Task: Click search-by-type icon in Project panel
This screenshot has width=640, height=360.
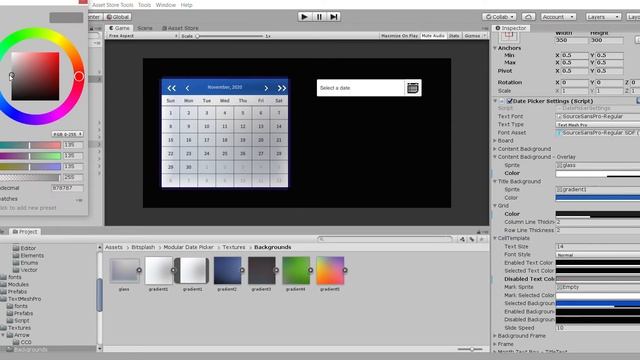Action: coord(462,239)
